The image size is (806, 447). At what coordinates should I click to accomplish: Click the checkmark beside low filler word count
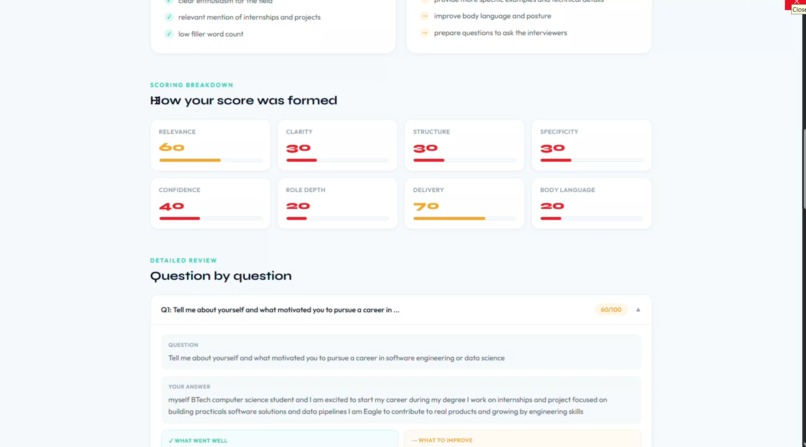click(x=169, y=34)
